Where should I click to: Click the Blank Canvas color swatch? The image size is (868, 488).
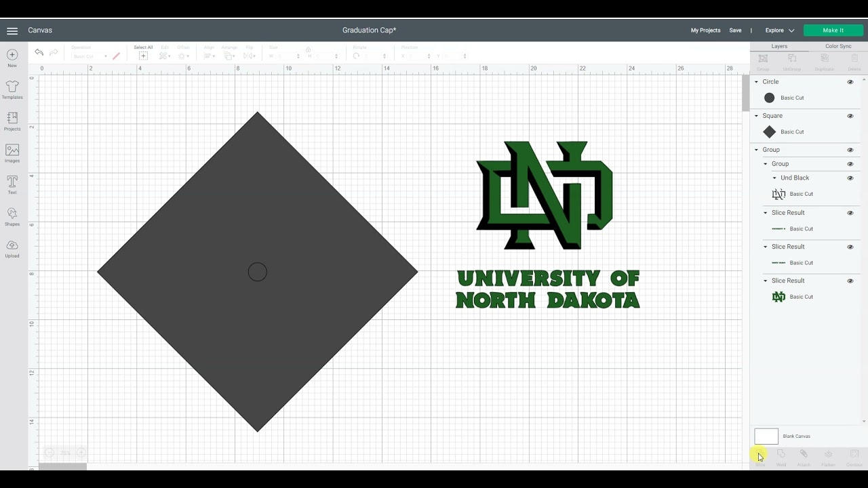coord(766,436)
